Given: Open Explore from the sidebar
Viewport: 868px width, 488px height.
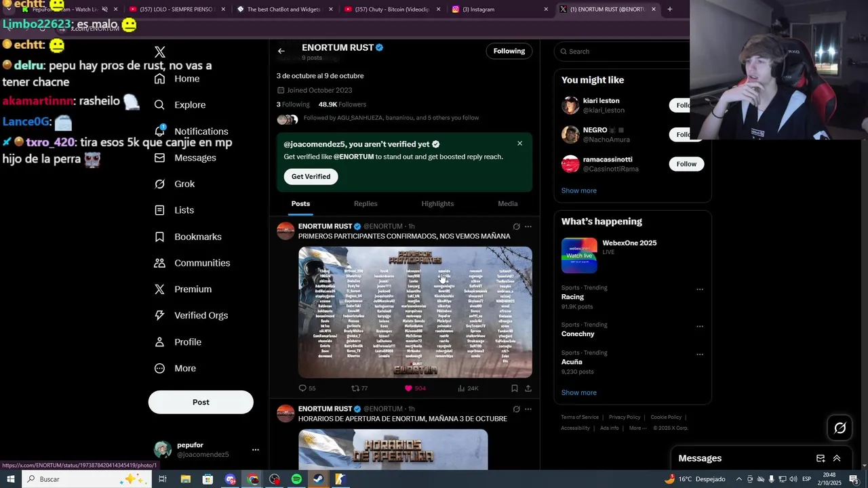Looking at the screenshot, I should (180, 105).
